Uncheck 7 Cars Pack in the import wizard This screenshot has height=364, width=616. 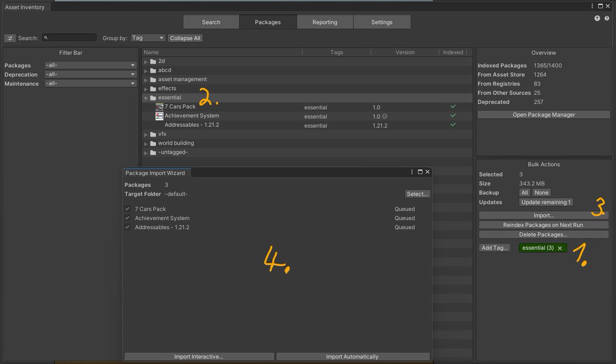pos(127,209)
